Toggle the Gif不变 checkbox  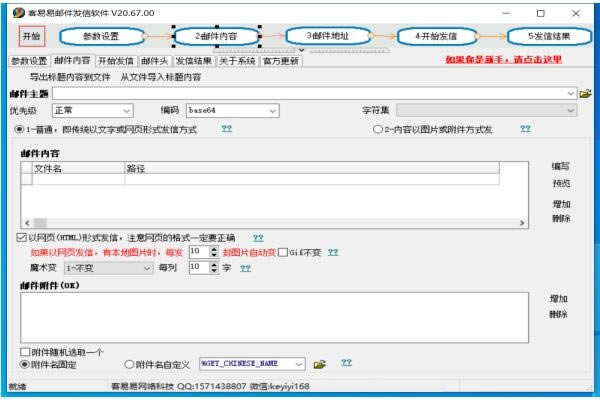point(283,252)
